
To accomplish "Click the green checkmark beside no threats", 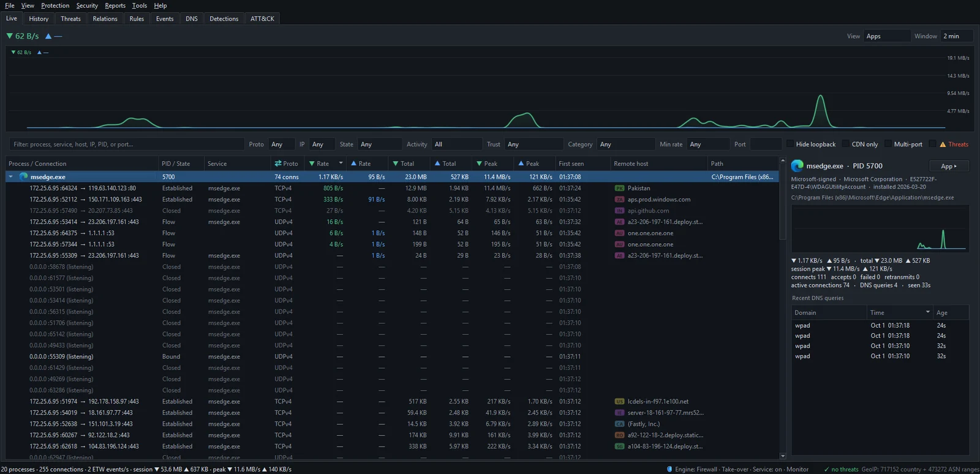I will point(826,469).
